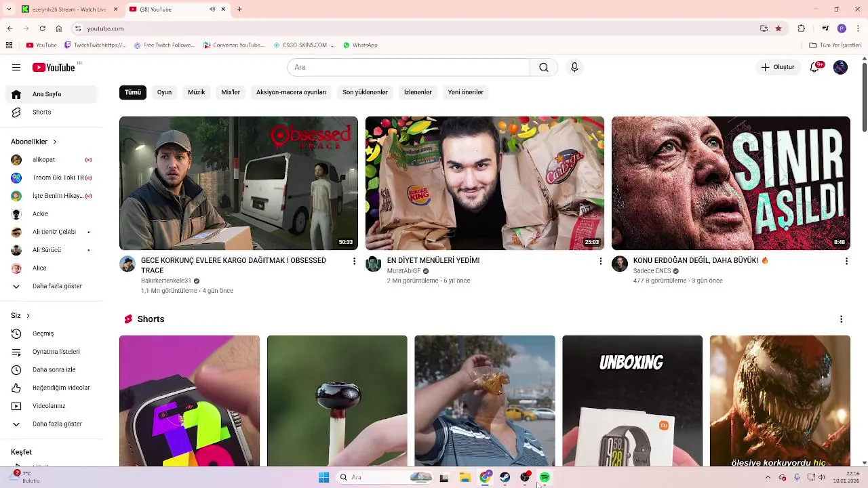Open the Windows Start menu

click(323, 478)
